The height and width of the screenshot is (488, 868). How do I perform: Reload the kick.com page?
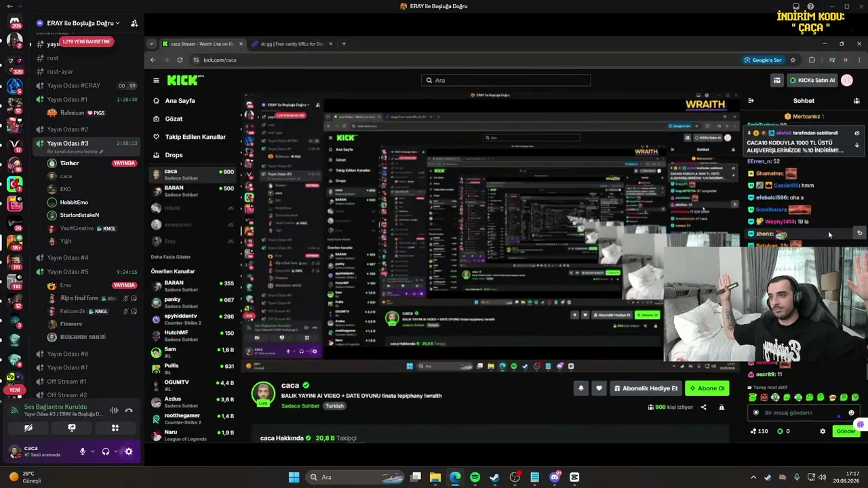[x=180, y=60]
